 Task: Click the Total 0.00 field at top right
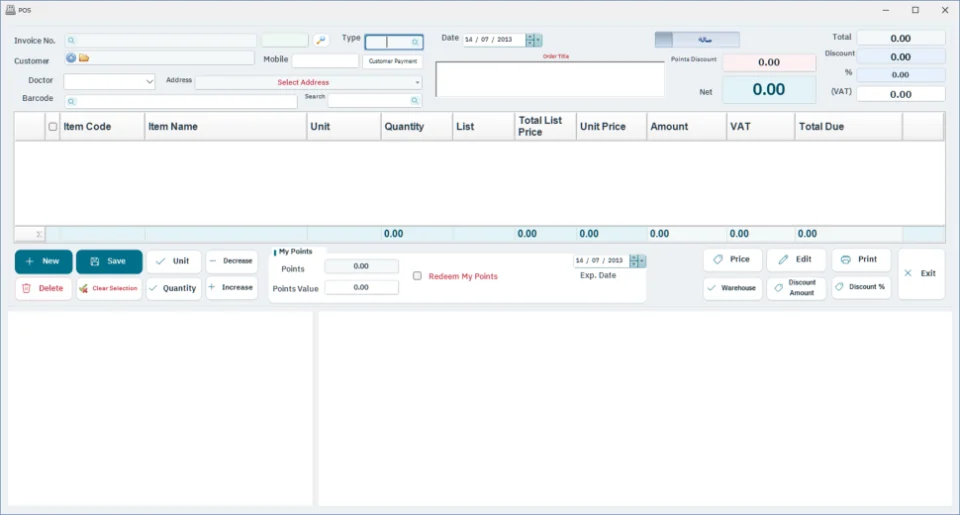pos(901,38)
